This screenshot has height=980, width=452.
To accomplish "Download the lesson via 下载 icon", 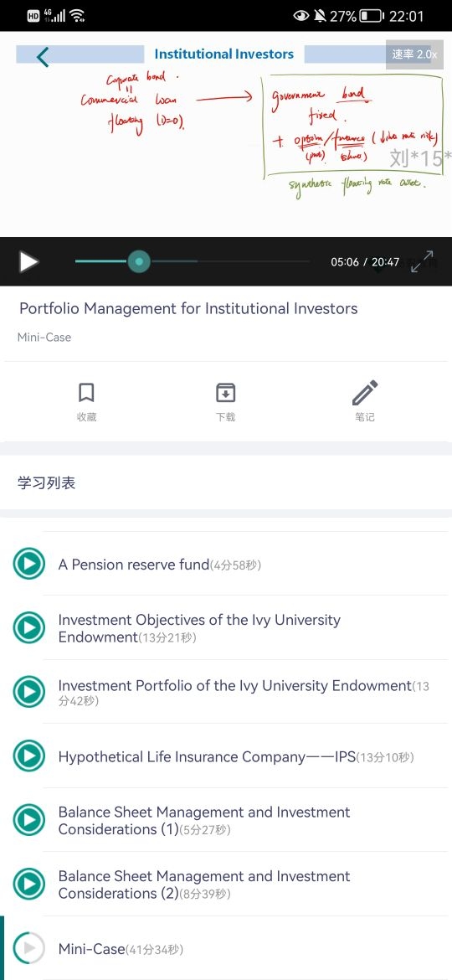I will click(225, 401).
